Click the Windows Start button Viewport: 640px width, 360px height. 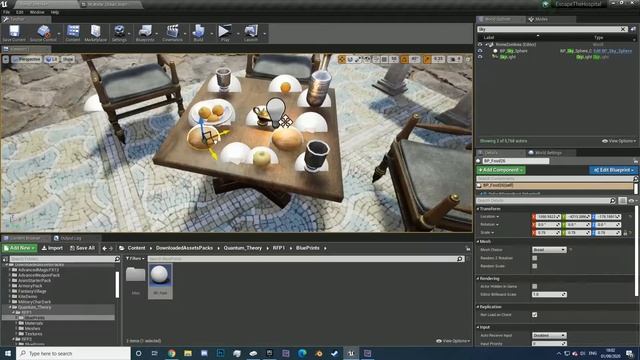[x=7, y=353]
